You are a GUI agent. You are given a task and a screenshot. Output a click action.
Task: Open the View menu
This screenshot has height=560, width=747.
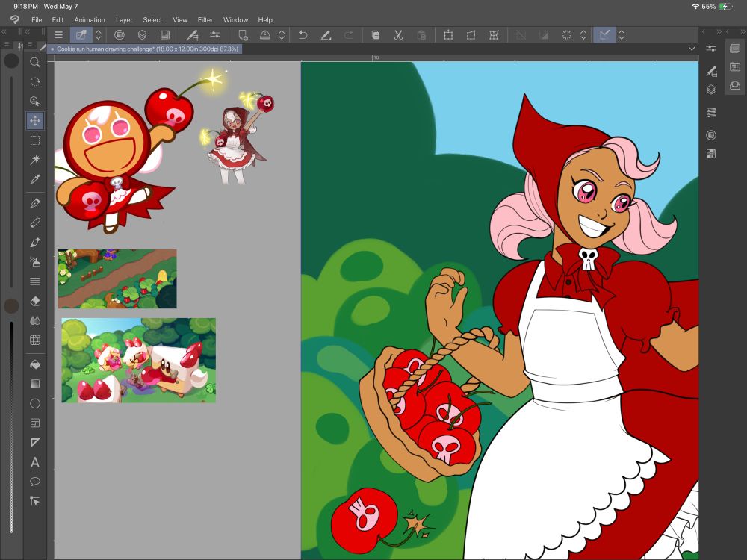coord(179,20)
